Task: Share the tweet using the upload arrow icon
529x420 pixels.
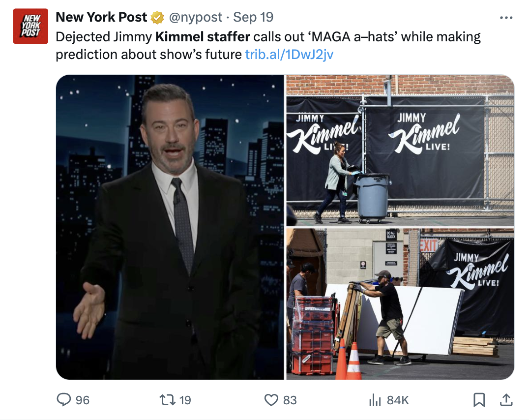Action: pyautogui.click(x=506, y=400)
